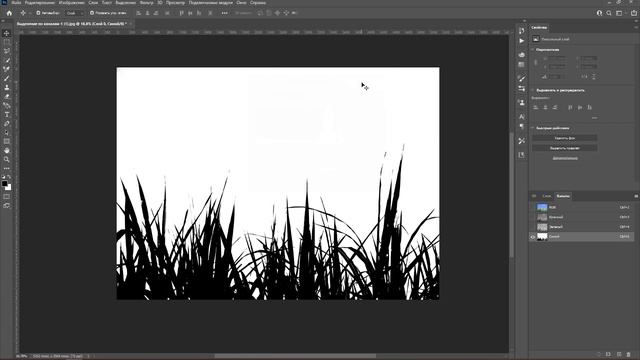Switch to the Каналы tab

563,196
